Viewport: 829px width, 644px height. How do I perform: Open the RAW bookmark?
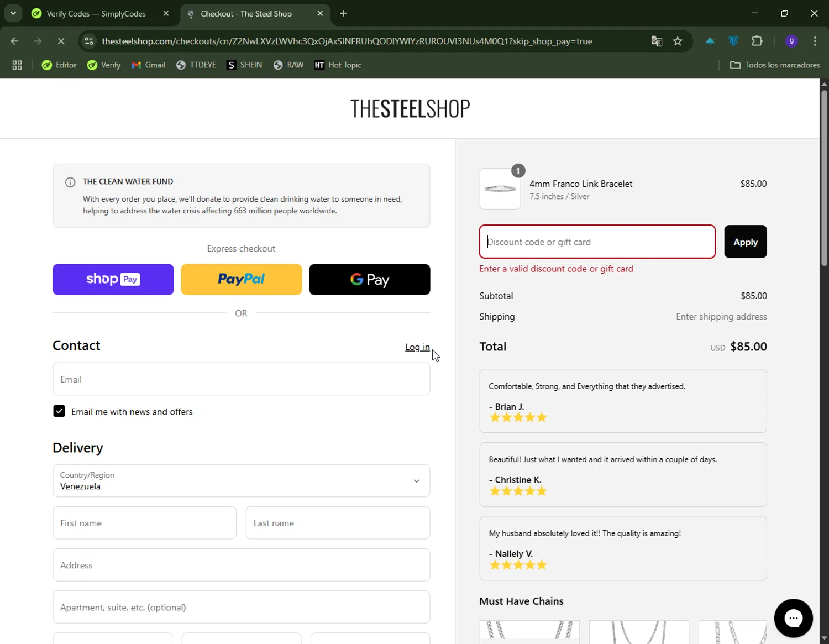pyautogui.click(x=288, y=65)
